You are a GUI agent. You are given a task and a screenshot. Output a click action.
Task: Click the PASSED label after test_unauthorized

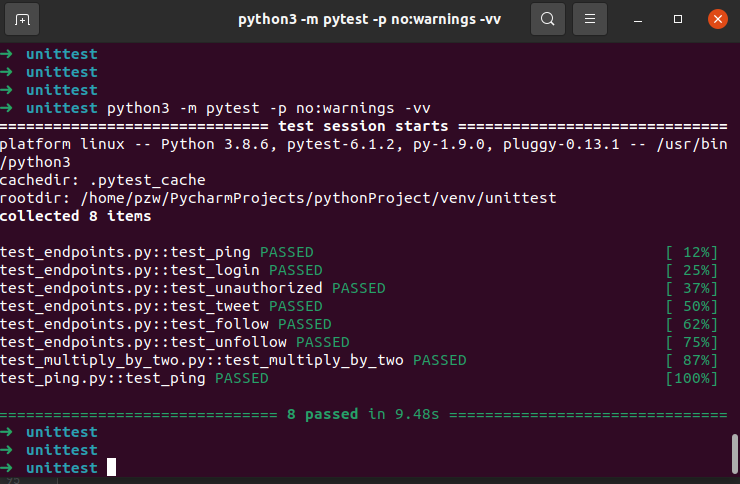pyautogui.click(x=359, y=288)
